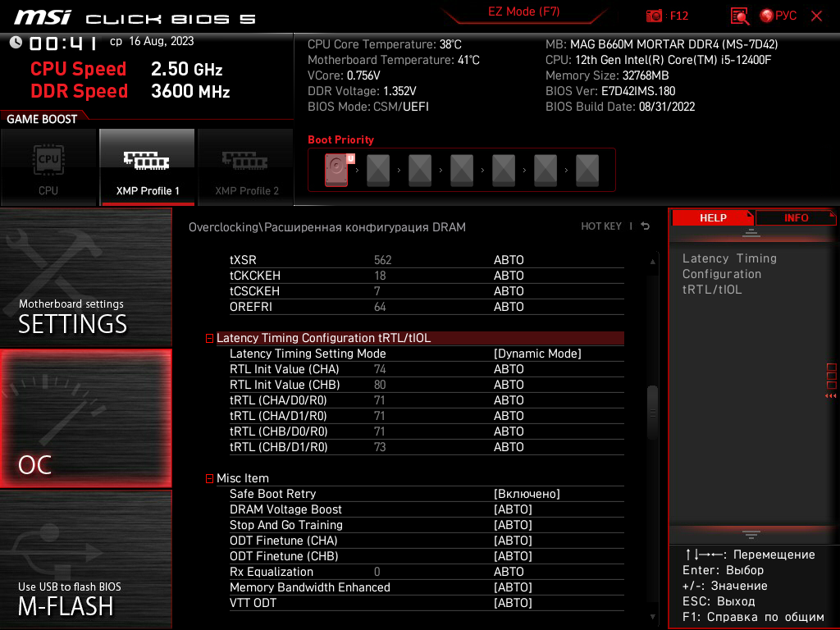Open the M-FLASH BIOS flash menu
This screenshot has width=840, height=630.
[x=85, y=559]
